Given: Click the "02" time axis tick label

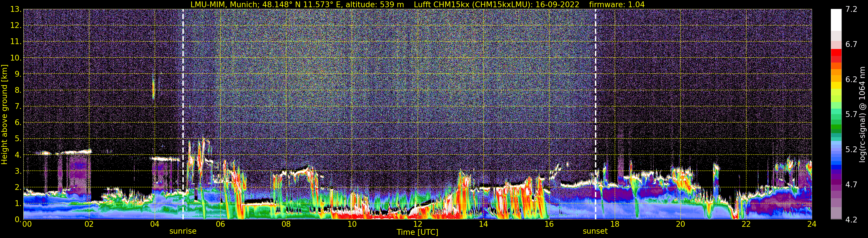Looking at the screenshot, I should click(89, 224).
